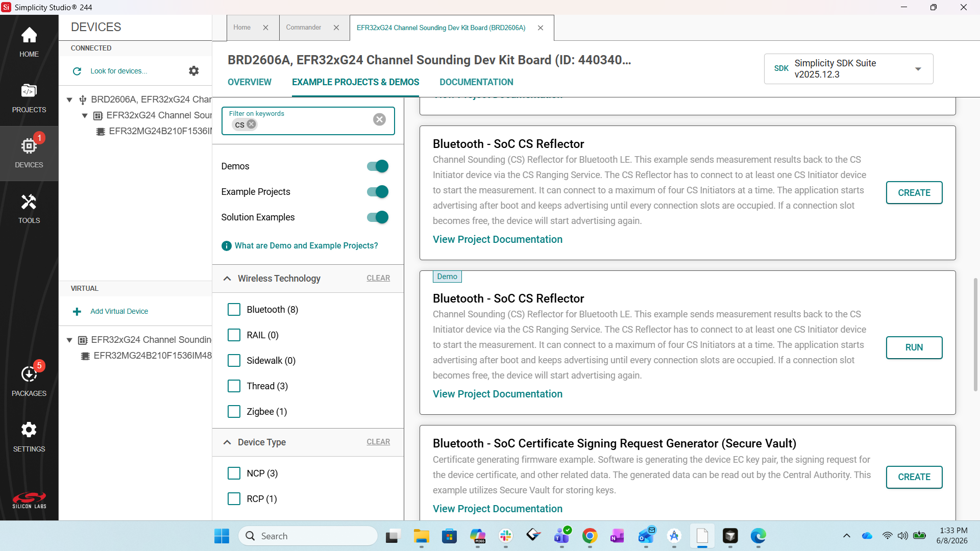The height and width of the screenshot is (551, 980).
Task: Click the Silicon Labs logo
Action: pyautogui.click(x=29, y=500)
